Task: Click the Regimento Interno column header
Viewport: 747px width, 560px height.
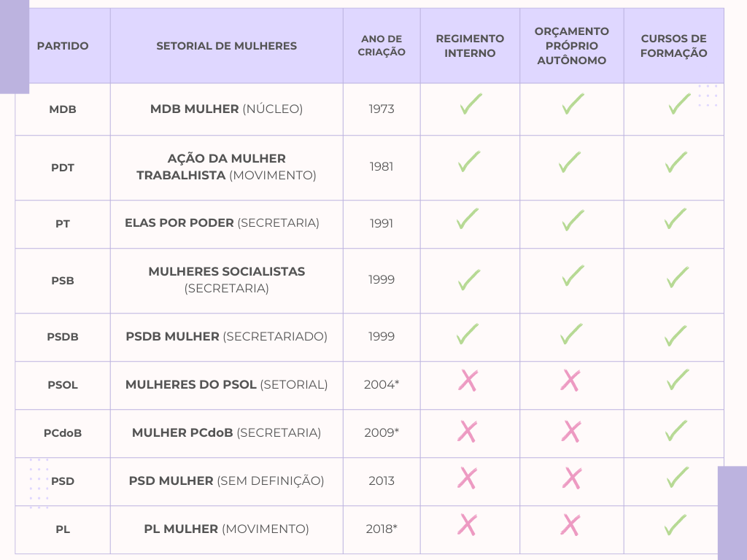Action: pyautogui.click(x=470, y=46)
